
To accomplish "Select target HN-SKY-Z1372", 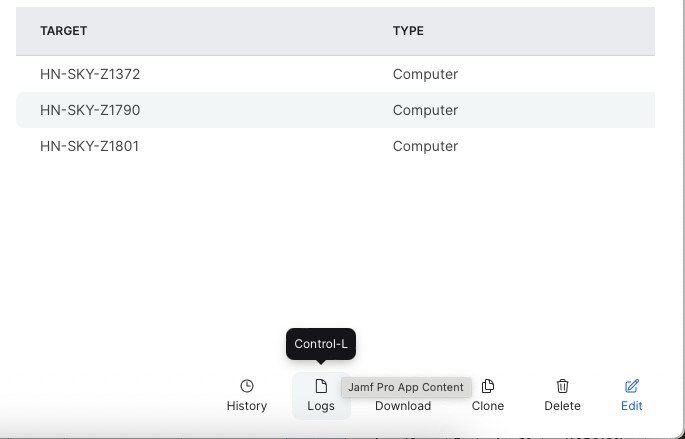I will (90, 74).
